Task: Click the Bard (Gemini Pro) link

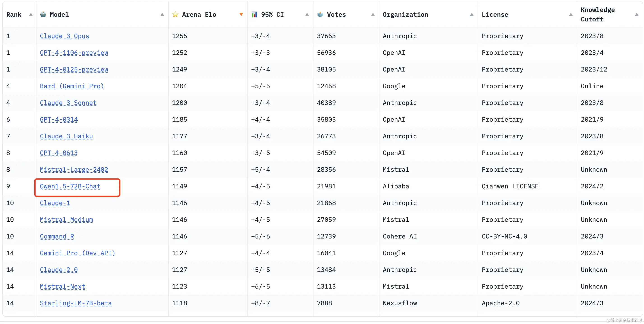Action: (x=72, y=86)
